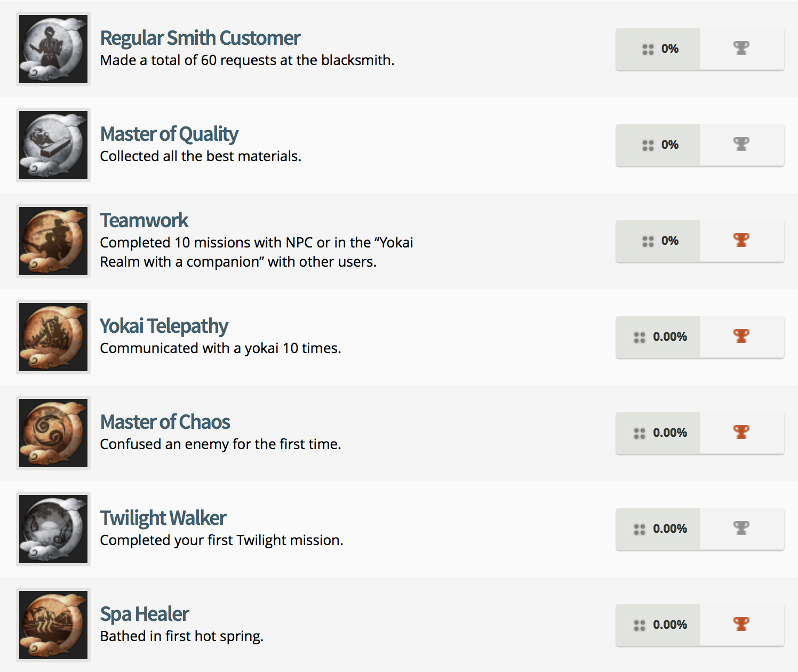Click the 0.00% rarity for Spa Healer
Screen dimensions: 798x672
[x=671, y=625]
